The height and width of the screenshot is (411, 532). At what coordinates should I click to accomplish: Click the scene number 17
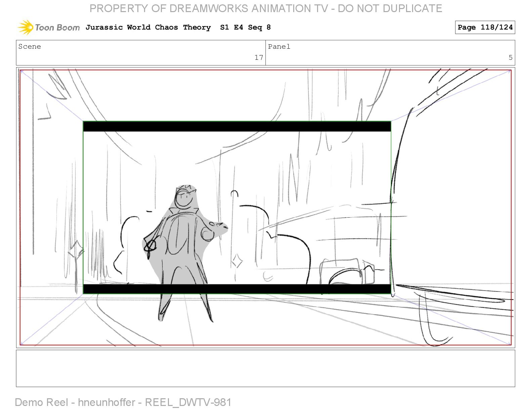click(x=259, y=57)
